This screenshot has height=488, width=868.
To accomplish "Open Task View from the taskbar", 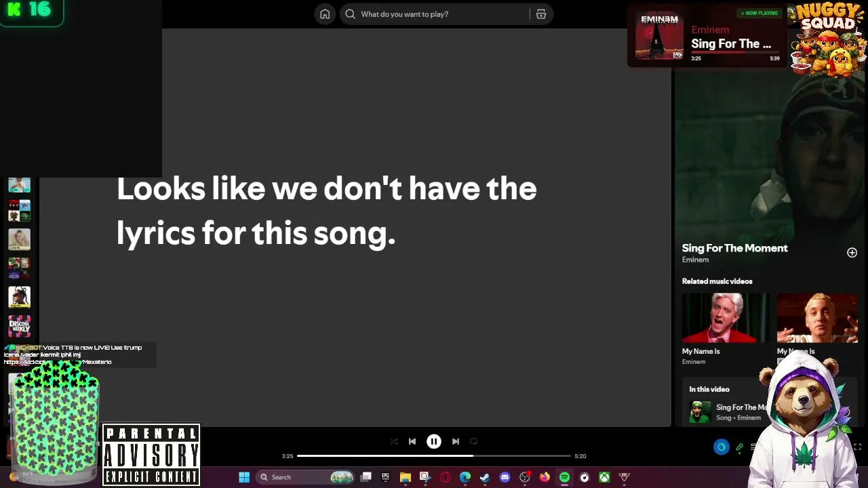I will [366, 477].
